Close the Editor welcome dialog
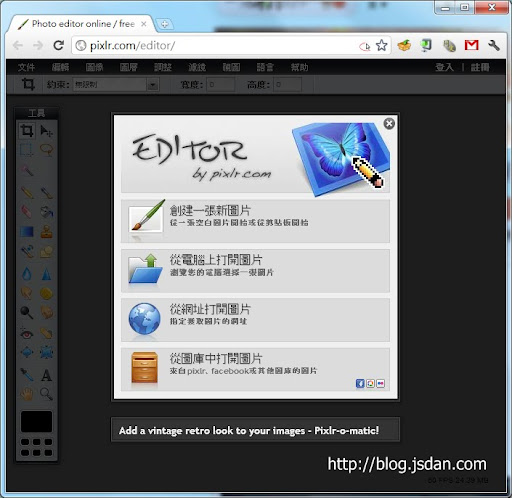This screenshot has width=512, height=498. (x=389, y=124)
